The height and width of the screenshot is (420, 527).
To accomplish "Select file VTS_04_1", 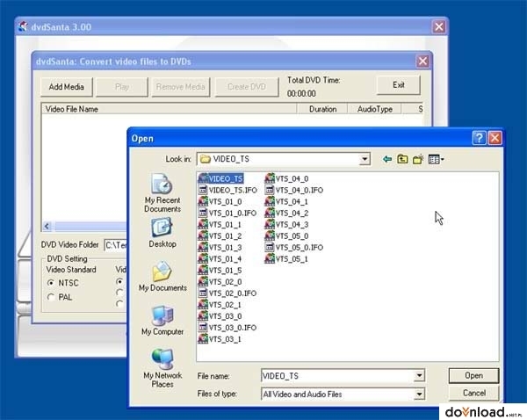I will tap(286, 202).
